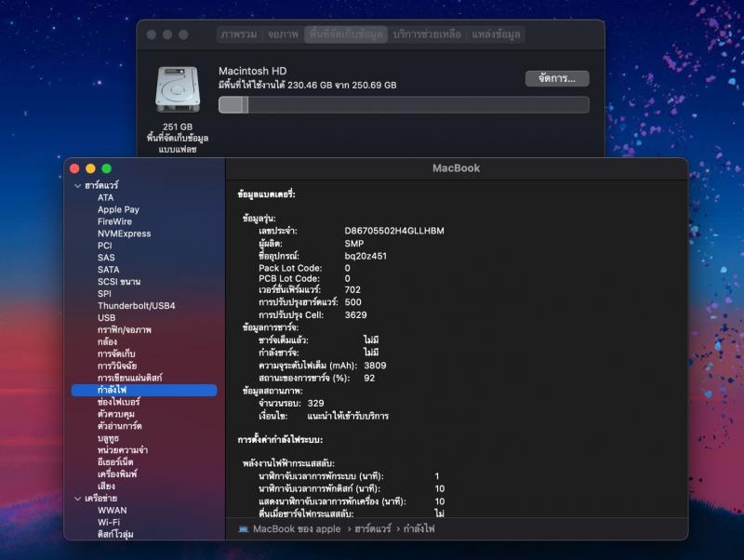744x560 pixels.
Task: Click ฮาร์ดแวร์ in the path bar
Action: tap(373, 528)
